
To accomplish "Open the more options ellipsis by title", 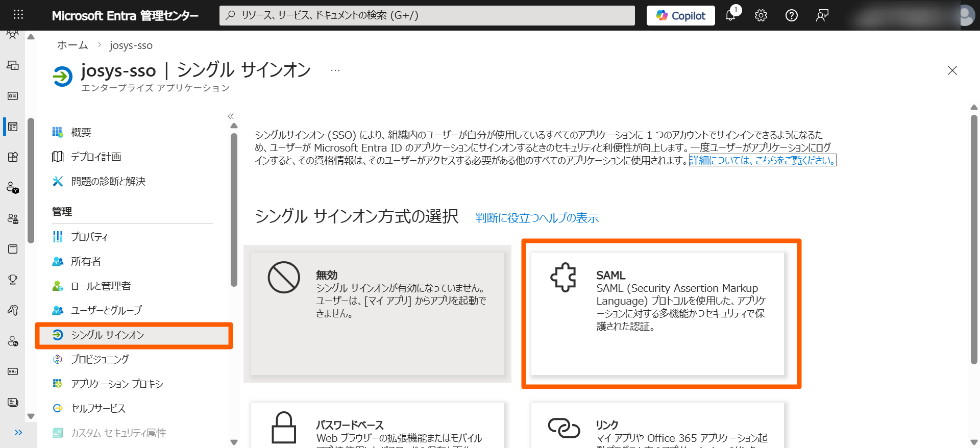I will tap(335, 70).
